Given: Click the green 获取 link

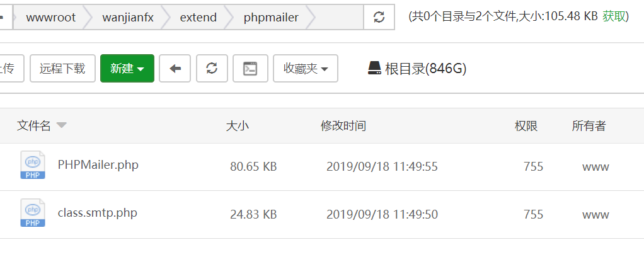Looking at the screenshot, I should (x=614, y=16).
